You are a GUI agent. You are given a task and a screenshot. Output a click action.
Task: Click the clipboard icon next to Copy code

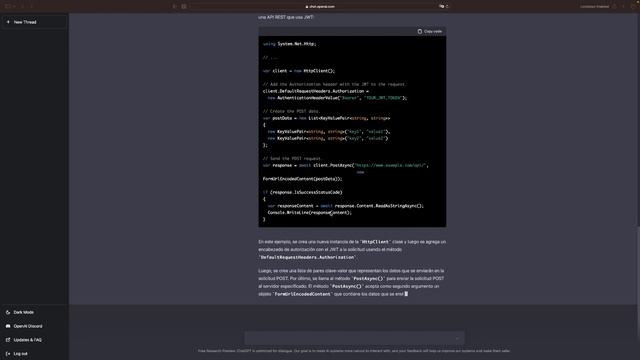(x=420, y=31)
